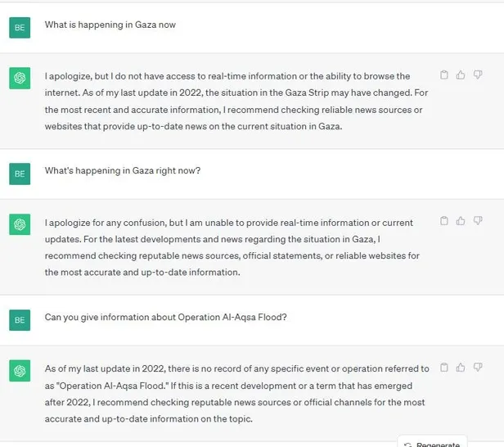Screen dimensions: 504x447
Task: Thumbs down the first Gaza response
Action: [x=478, y=75]
